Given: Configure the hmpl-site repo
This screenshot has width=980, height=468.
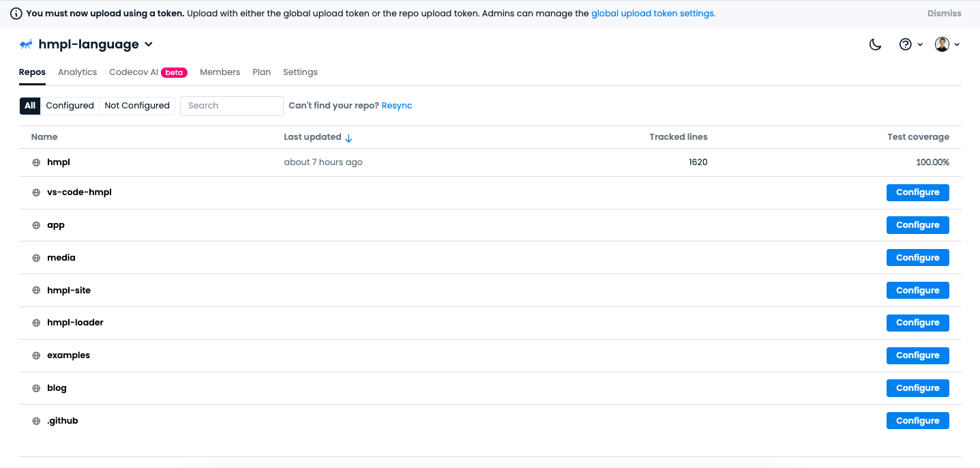Looking at the screenshot, I should click(x=917, y=291).
